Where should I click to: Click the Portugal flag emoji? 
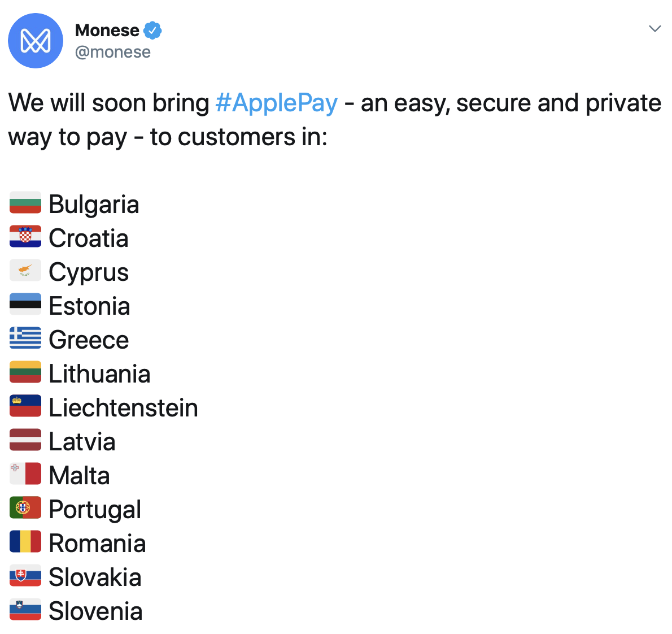[25, 507]
